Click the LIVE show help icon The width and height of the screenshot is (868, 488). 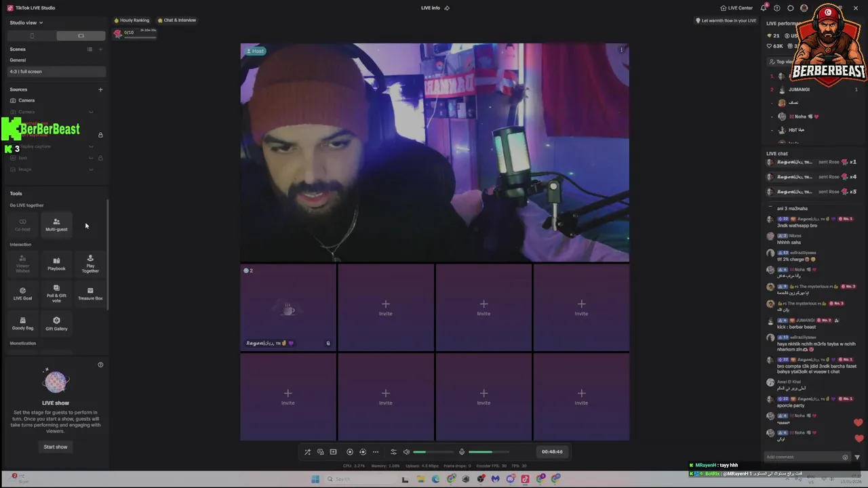pyautogui.click(x=100, y=365)
